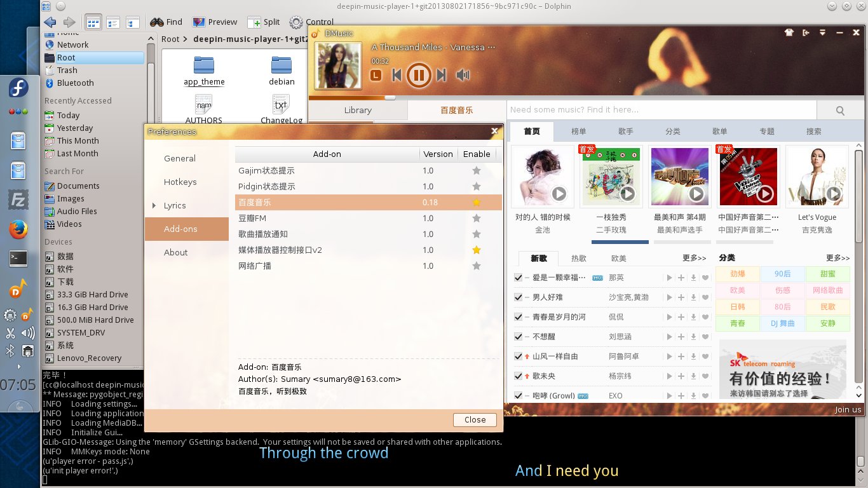Viewport: 868px width, 488px height.
Task: Select Hotkeys in Preferences sidebar
Action: [180, 182]
